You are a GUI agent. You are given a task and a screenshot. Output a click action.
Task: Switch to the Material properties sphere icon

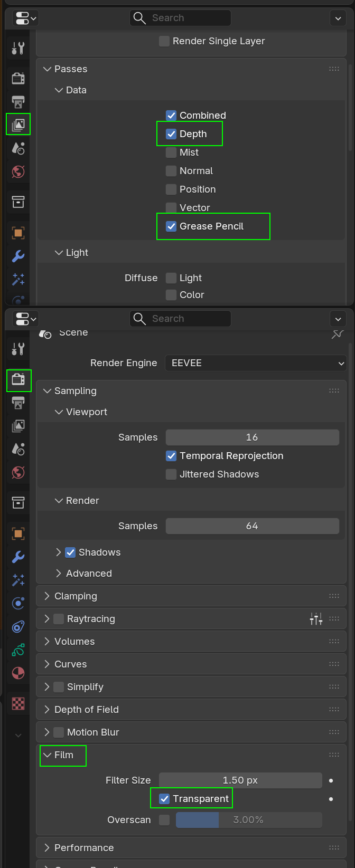coord(18,673)
